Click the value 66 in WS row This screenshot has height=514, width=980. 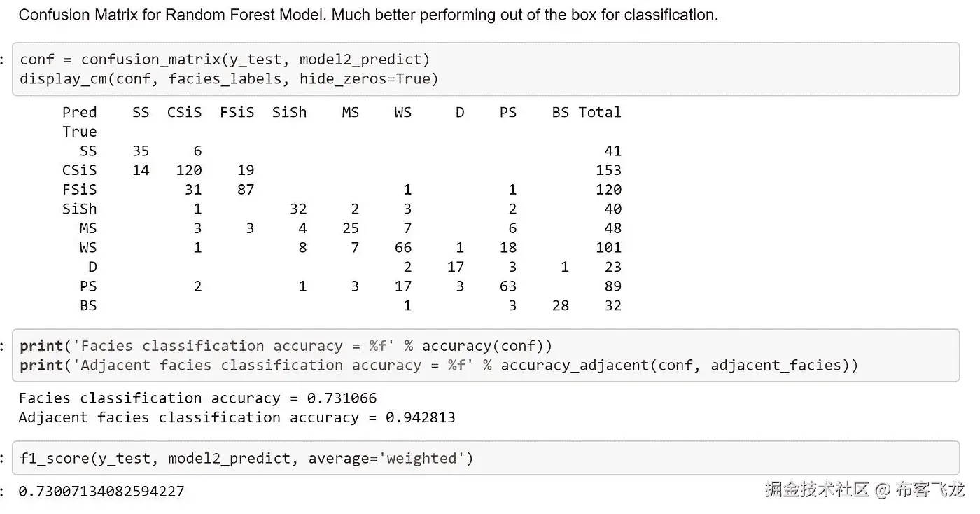coord(403,248)
